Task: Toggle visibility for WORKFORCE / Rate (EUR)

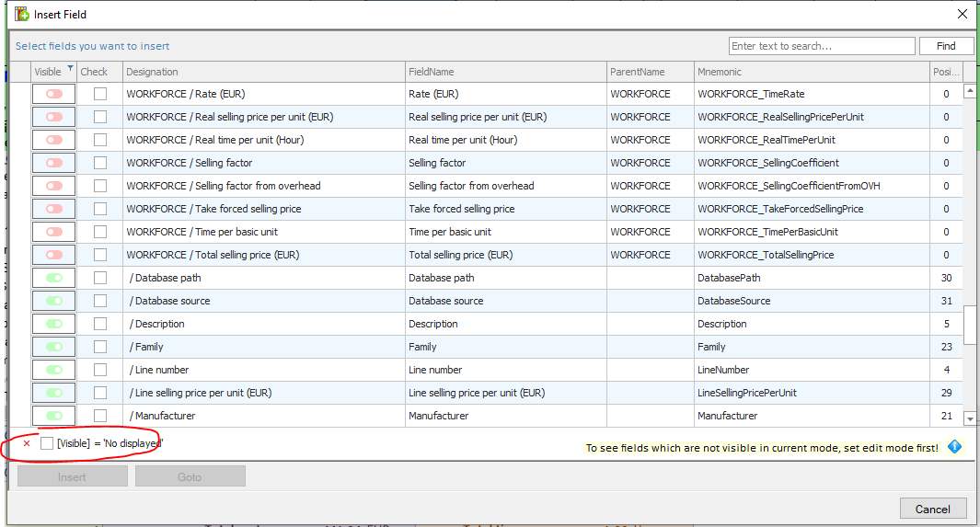Action: click(x=53, y=94)
